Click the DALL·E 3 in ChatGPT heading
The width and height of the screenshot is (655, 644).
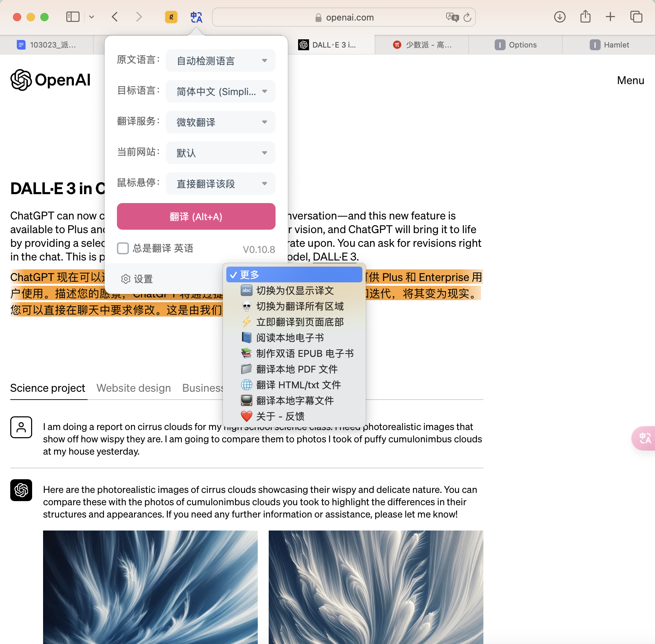pos(57,188)
